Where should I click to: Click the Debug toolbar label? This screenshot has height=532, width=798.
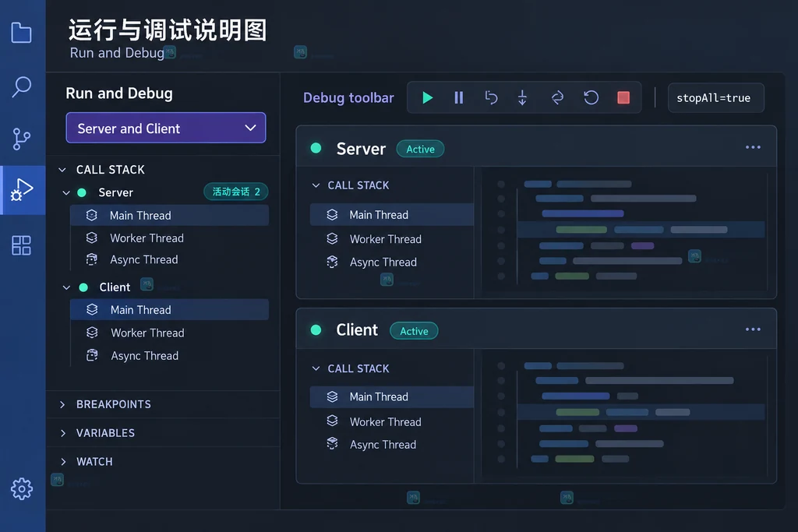348,97
